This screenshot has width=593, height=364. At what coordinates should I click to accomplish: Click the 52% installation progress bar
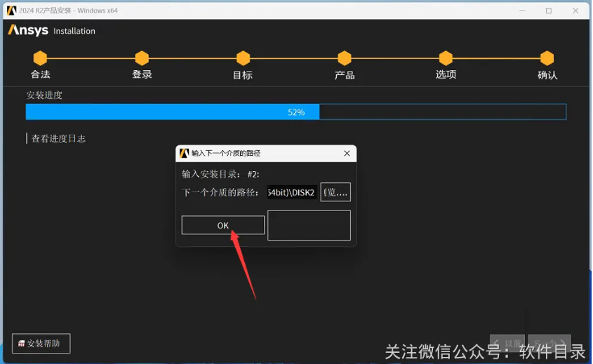(x=295, y=112)
